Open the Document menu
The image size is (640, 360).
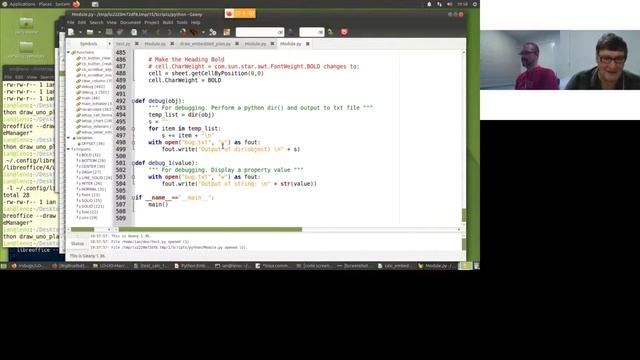[130, 22]
